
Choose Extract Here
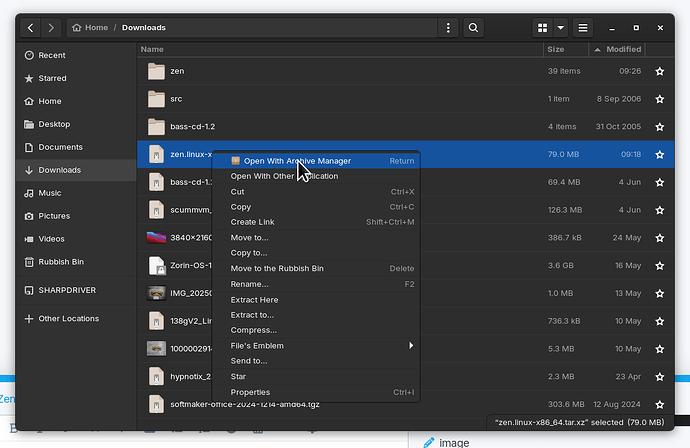tap(316, 300)
